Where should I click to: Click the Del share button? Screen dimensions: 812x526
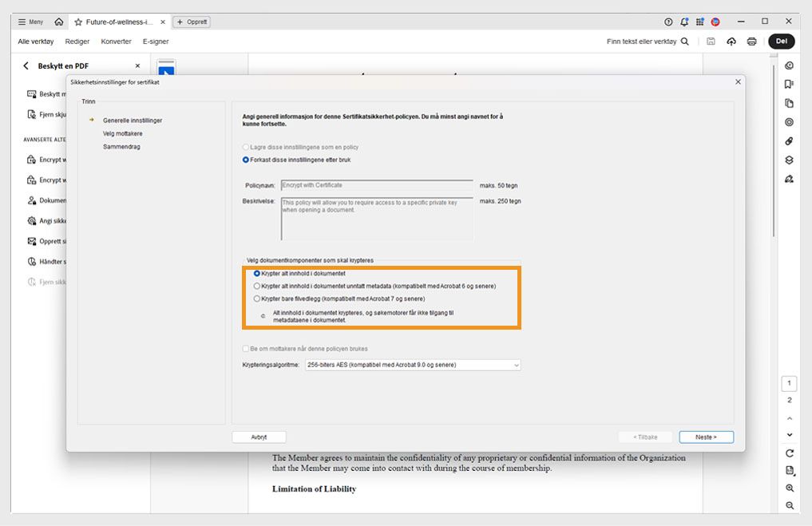(782, 42)
